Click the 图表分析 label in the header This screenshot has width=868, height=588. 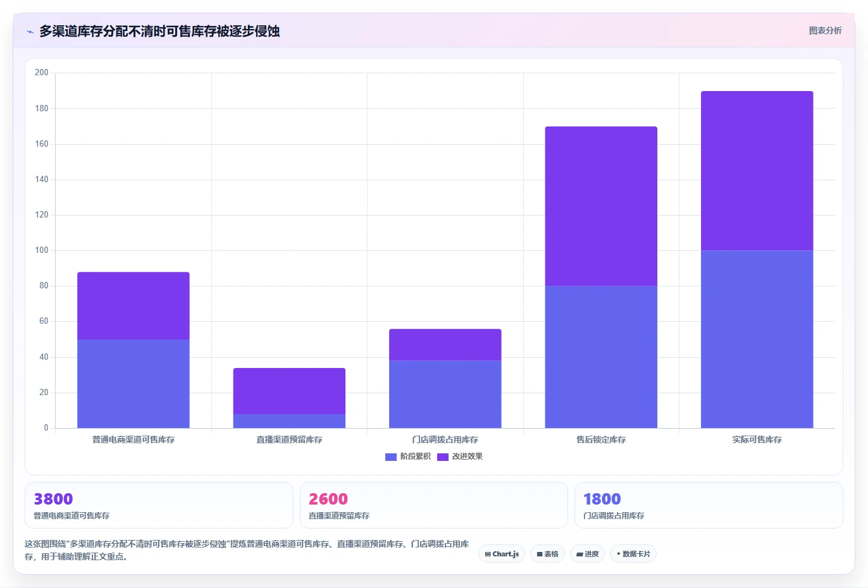(825, 30)
